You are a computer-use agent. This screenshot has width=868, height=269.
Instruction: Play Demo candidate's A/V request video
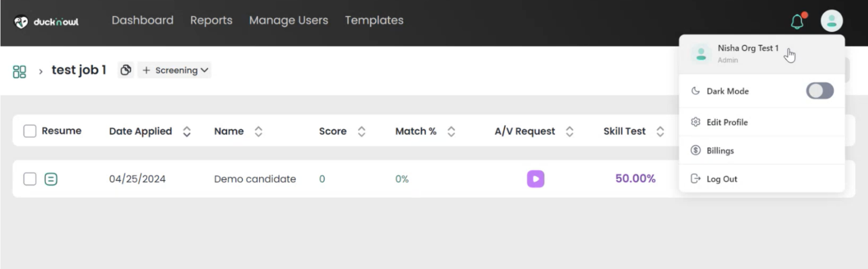[535, 179]
